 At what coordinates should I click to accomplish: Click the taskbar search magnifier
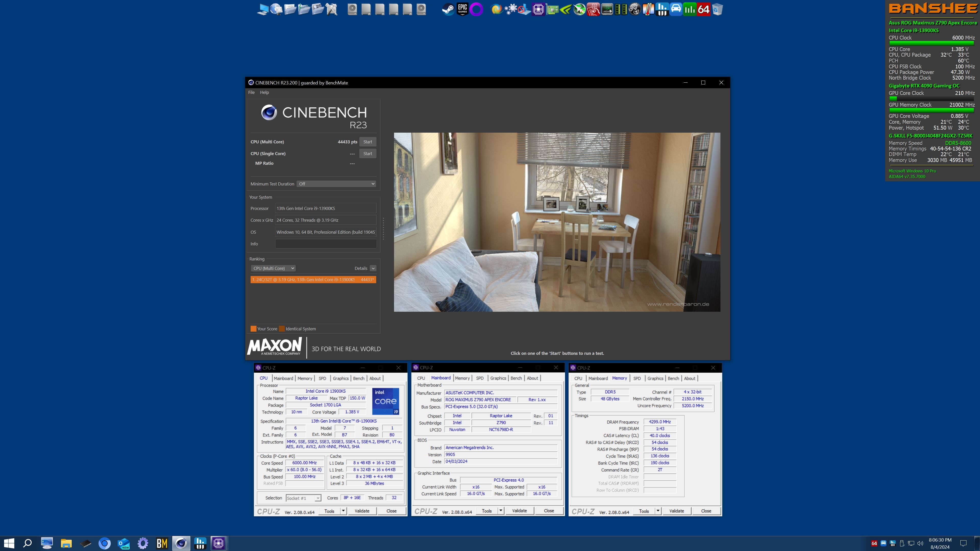27,543
